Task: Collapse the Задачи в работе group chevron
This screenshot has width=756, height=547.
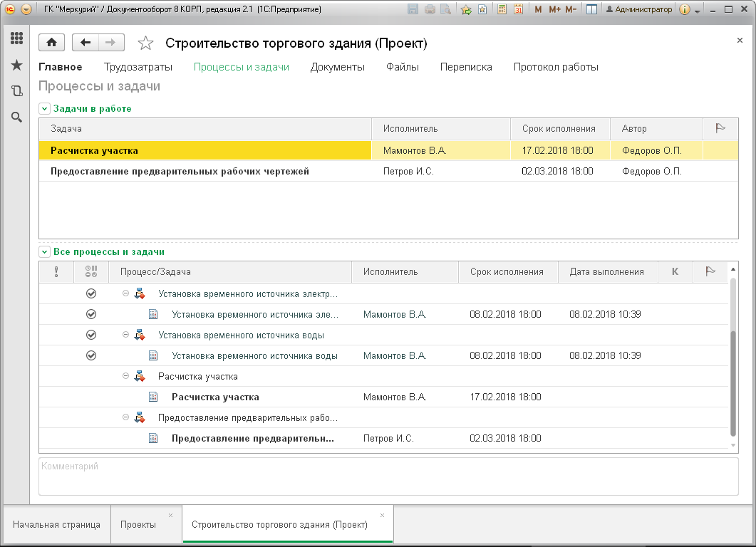Action: pyautogui.click(x=44, y=109)
